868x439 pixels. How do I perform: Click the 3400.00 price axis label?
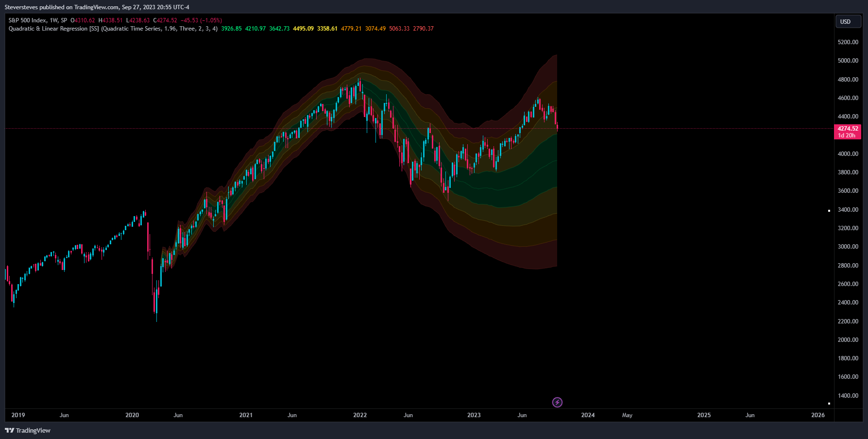tap(848, 210)
